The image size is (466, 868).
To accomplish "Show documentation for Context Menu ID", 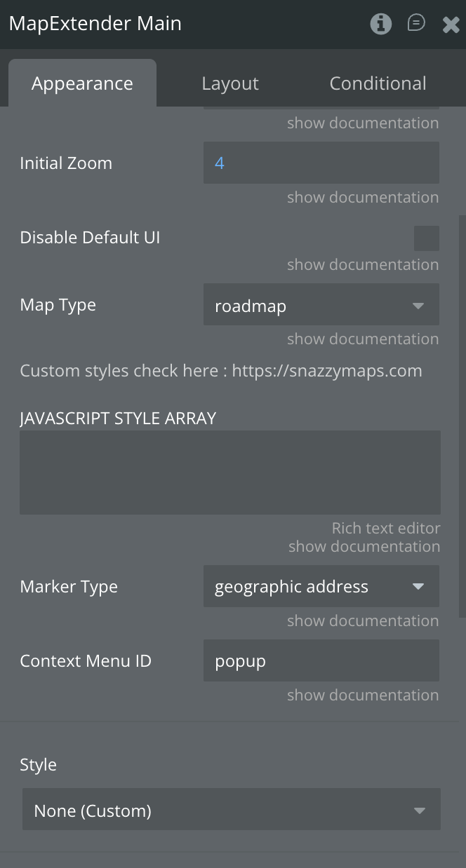I will (x=363, y=696).
